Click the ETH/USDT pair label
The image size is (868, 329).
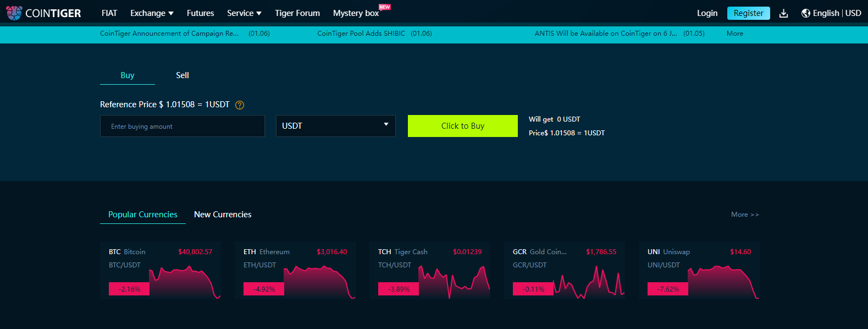[x=260, y=265]
